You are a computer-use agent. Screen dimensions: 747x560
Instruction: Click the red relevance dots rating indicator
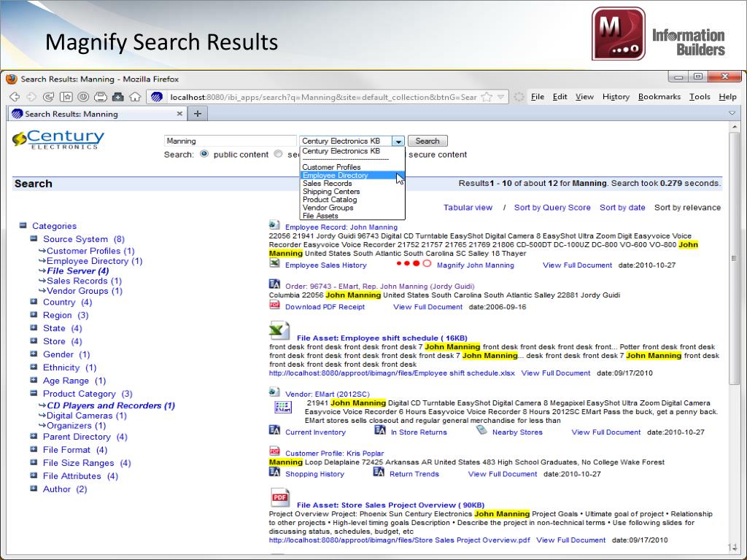(414, 263)
